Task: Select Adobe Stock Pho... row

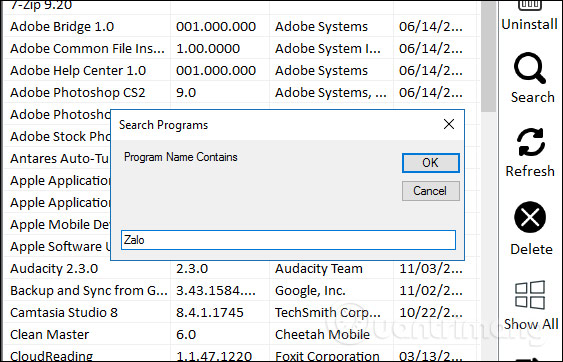Action: coord(60,136)
